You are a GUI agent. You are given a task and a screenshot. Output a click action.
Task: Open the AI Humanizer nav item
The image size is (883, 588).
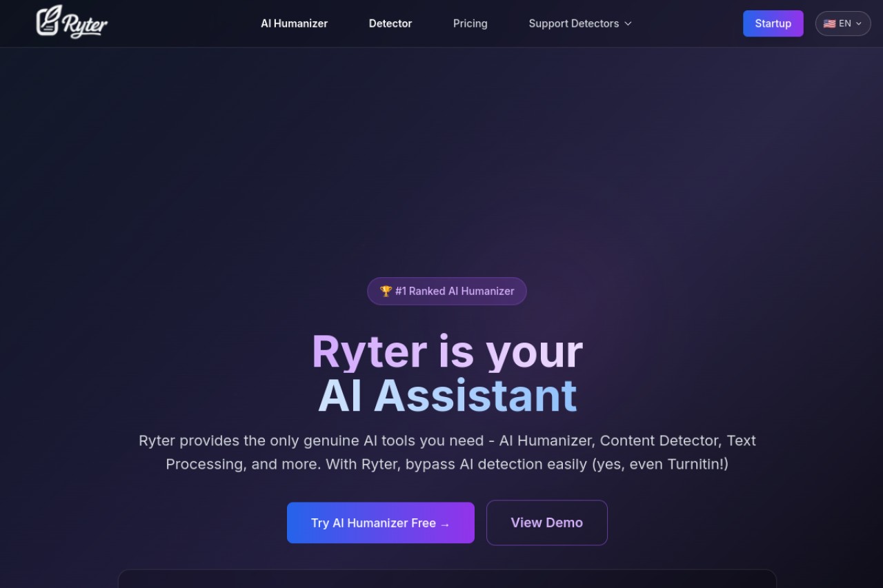(294, 23)
